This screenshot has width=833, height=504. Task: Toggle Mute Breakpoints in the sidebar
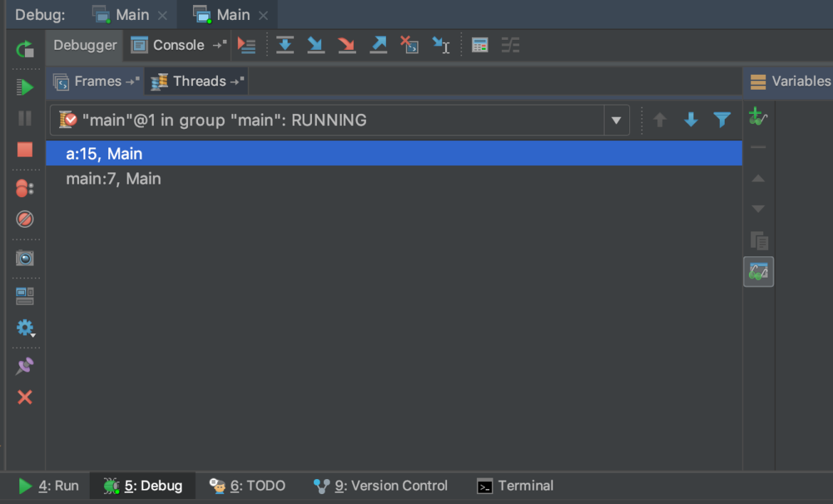coord(25,219)
